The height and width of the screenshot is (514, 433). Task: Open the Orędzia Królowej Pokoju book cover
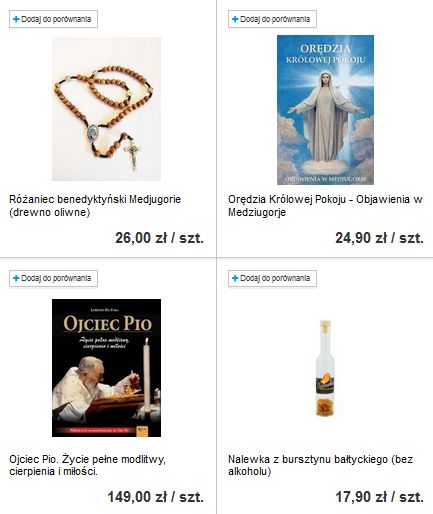pyautogui.click(x=325, y=110)
